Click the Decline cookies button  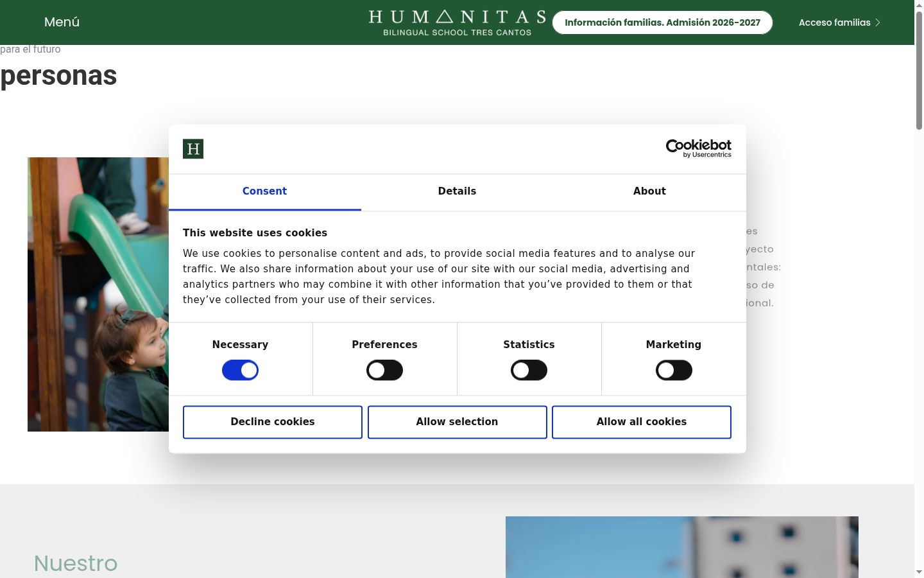(273, 422)
